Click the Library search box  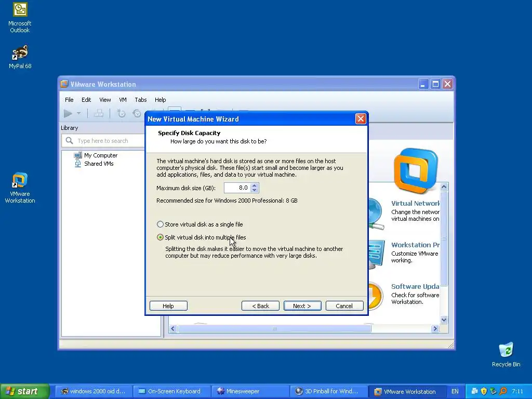(x=103, y=140)
